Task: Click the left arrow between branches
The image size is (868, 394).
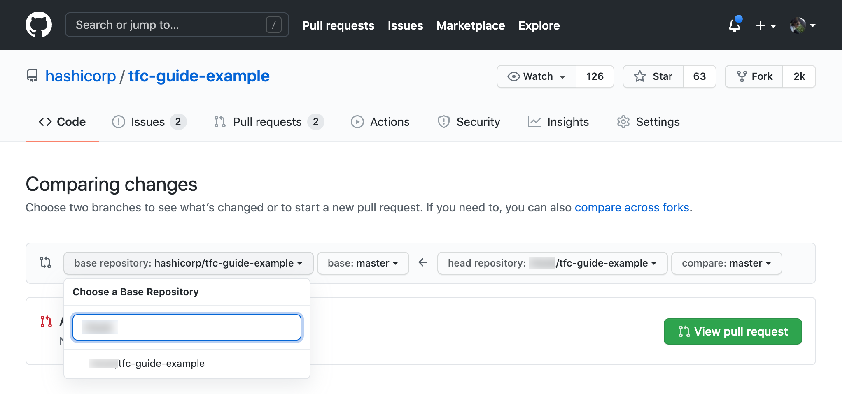Action: [423, 262]
